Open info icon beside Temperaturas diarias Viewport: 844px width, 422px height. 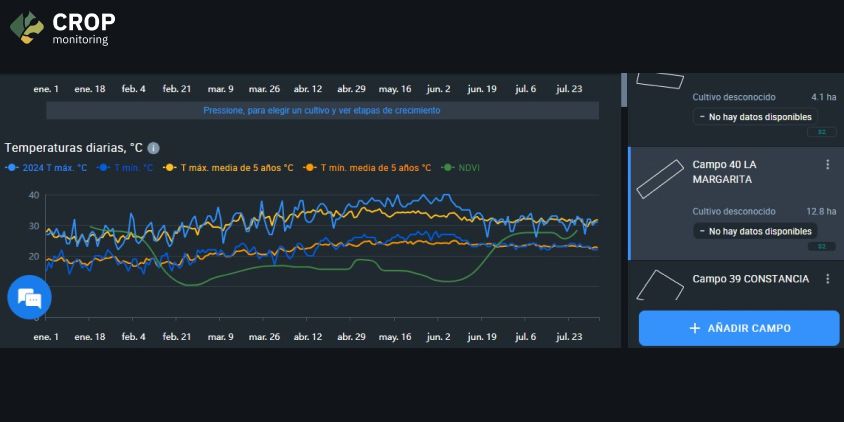click(153, 148)
